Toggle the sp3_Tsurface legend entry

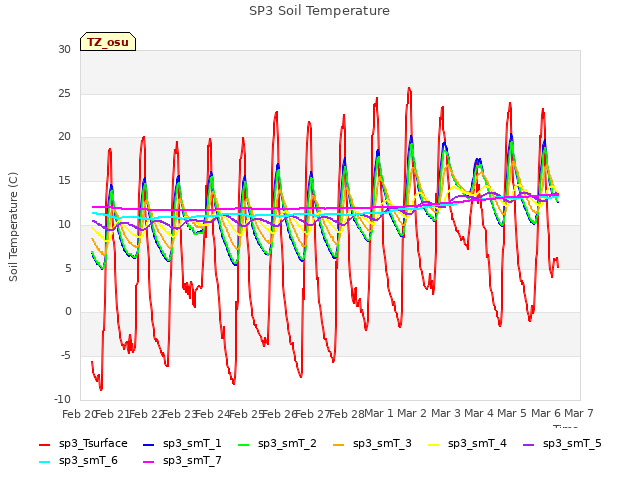(83, 444)
